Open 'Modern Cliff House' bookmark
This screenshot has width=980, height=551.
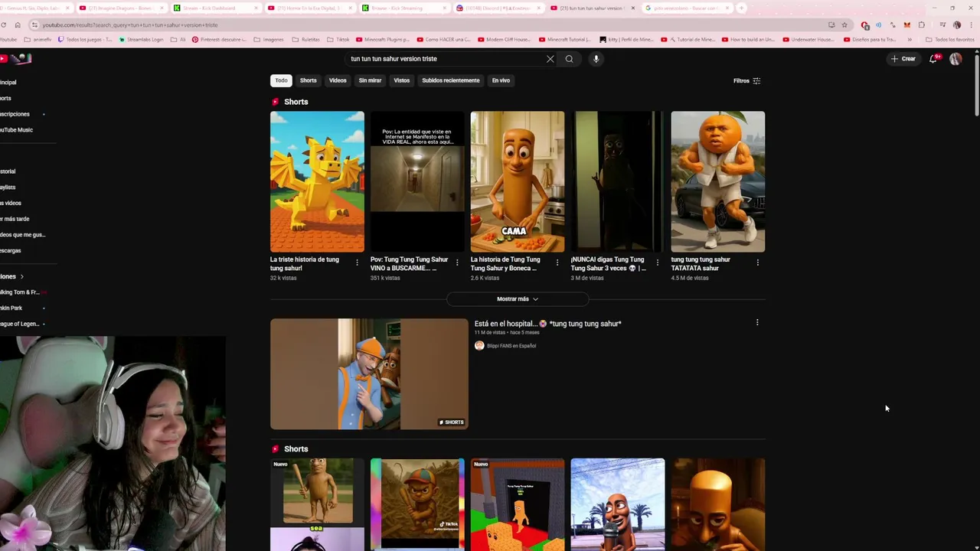(504, 39)
